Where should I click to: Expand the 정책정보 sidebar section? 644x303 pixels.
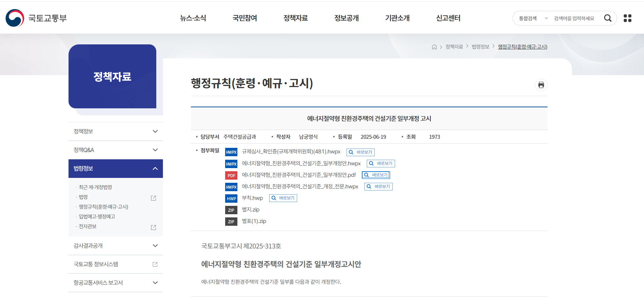tap(115, 131)
